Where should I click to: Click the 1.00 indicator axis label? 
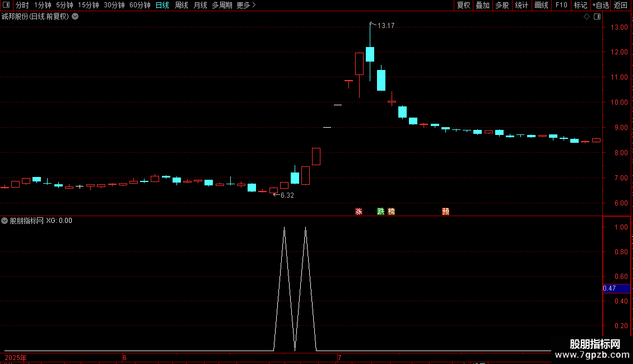pyautogui.click(x=621, y=227)
